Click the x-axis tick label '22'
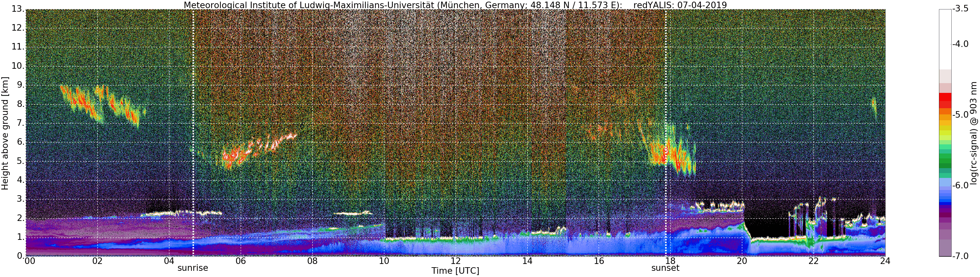 point(813,261)
